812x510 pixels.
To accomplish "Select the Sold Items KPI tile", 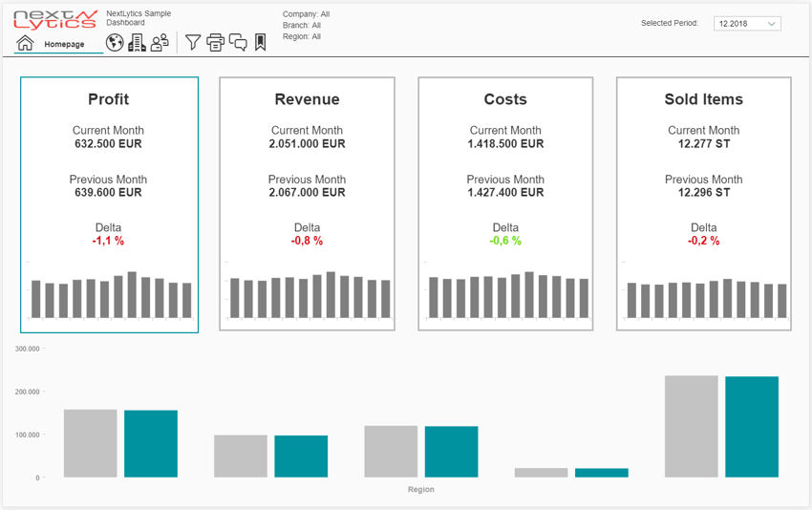I will (703, 143).
